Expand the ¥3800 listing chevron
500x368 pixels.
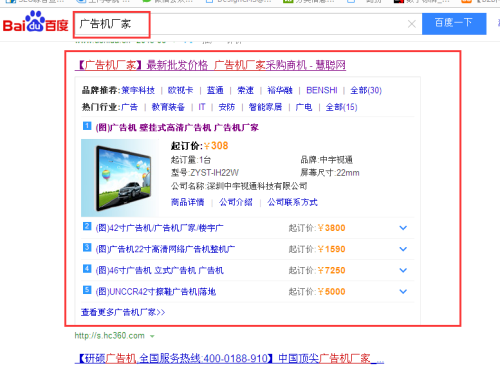403,228
